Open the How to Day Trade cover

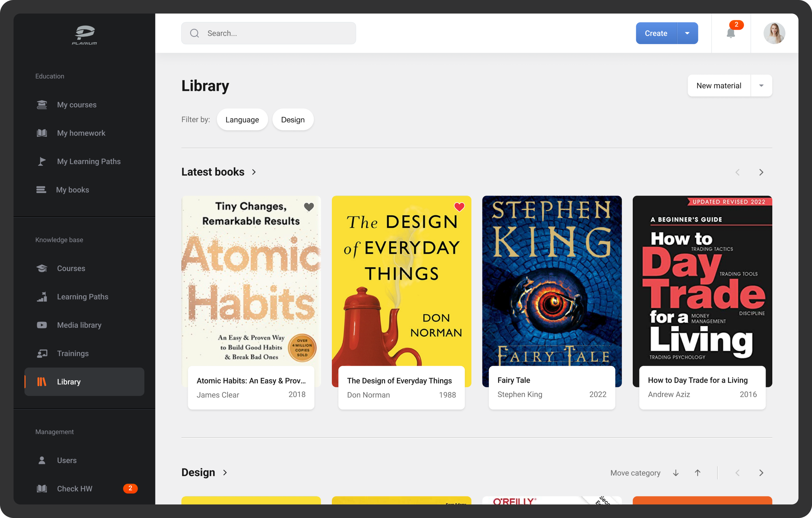coord(702,281)
